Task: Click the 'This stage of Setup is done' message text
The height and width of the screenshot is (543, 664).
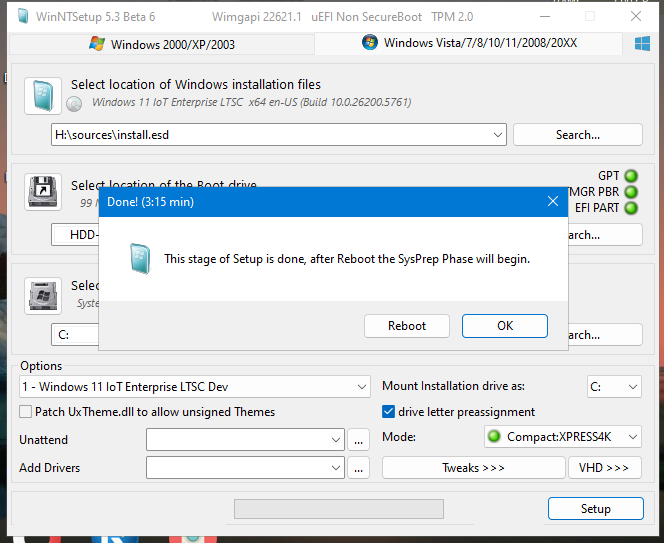Action: coord(347,259)
